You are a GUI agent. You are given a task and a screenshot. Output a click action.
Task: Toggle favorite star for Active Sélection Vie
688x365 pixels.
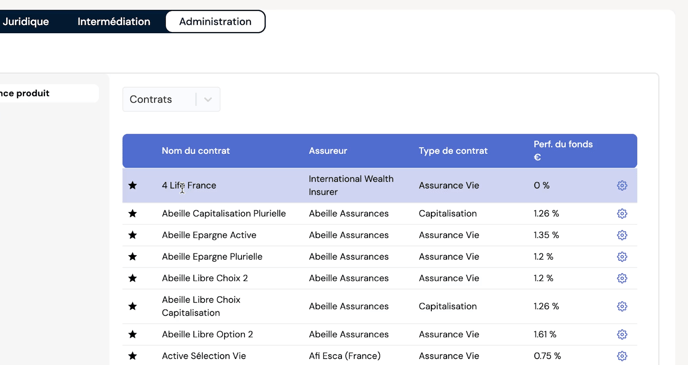coord(133,356)
